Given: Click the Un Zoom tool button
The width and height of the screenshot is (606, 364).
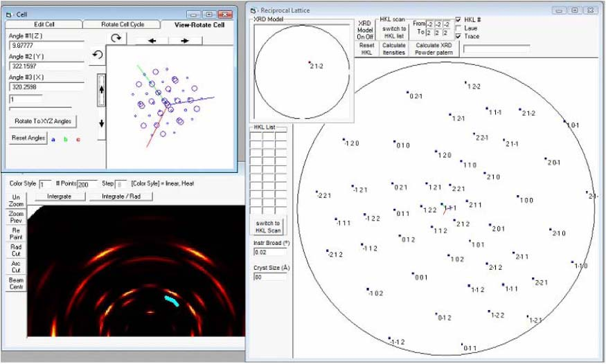Looking at the screenshot, I should [16, 201].
